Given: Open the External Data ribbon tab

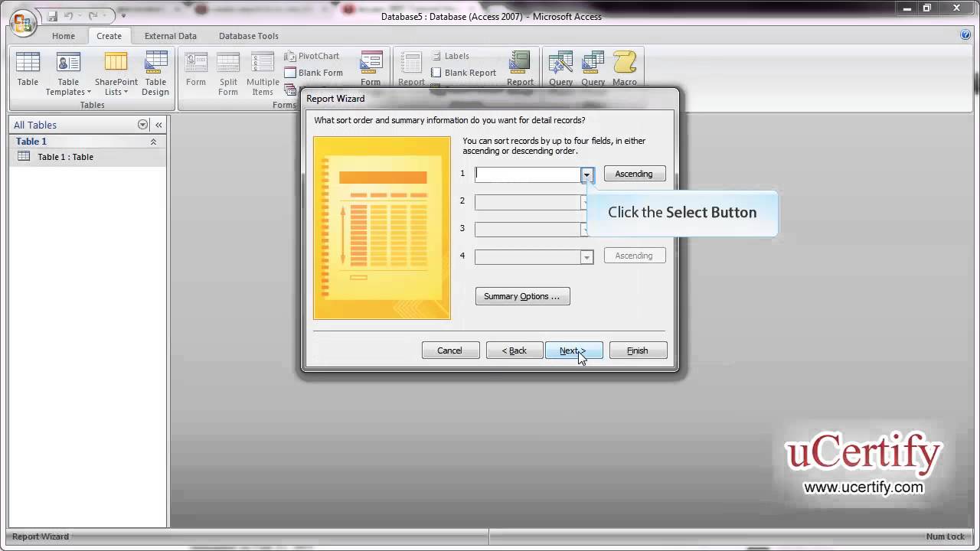Looking at the screenshot, I should (171, 36).
